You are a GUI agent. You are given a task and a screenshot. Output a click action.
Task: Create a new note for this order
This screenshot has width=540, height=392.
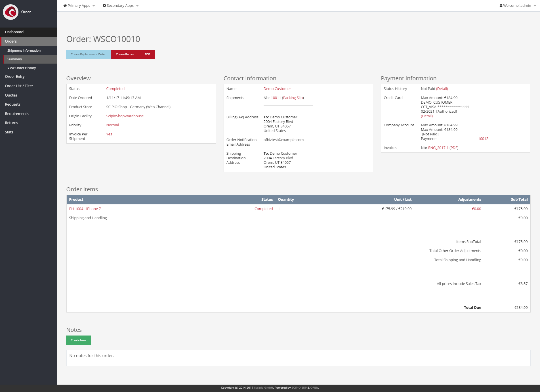click(x=78, y=340)
